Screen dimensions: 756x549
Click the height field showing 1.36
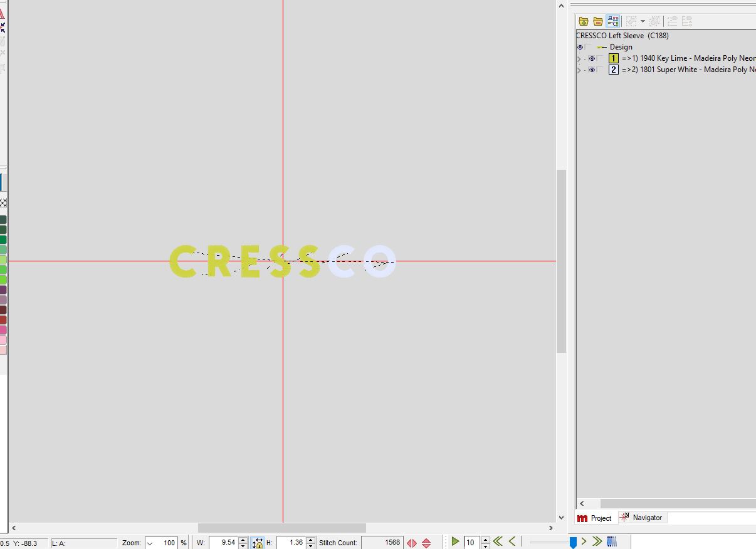click(x=291, y=543)
